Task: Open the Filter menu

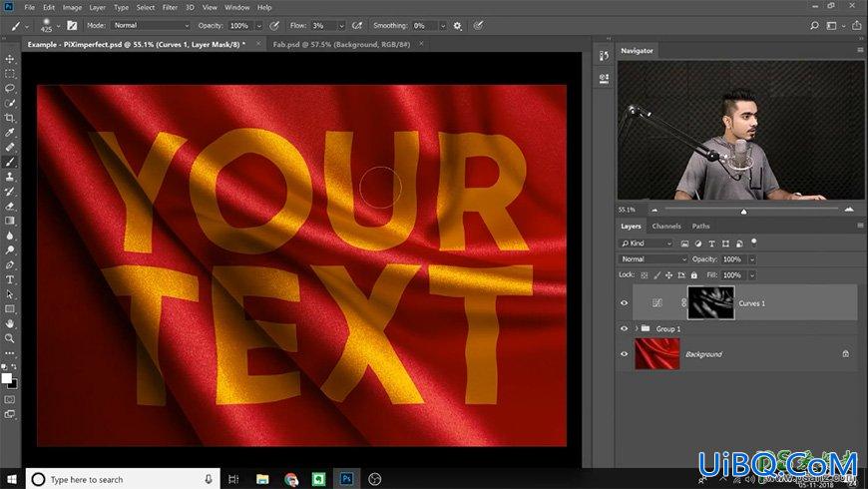Action: pos(170,8)
